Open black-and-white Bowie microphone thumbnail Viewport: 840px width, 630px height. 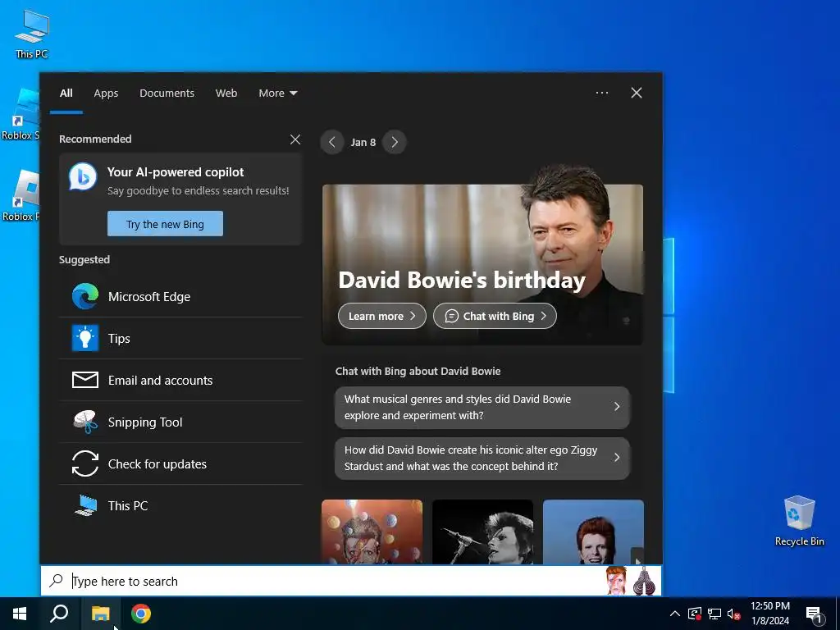482,532
